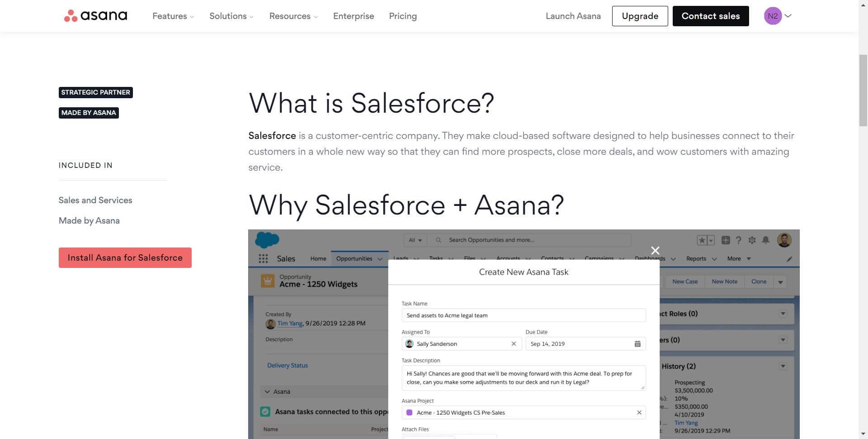Click the global actions plus icon
The height and width of the screenshot is (439, 868).
click(725, 240)
